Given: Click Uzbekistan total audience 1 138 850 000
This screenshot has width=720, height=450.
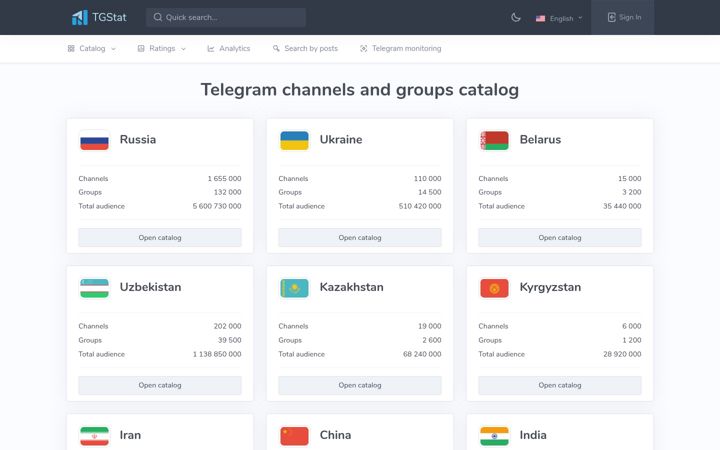Looking at the screenshot, I should pos(217,354).
